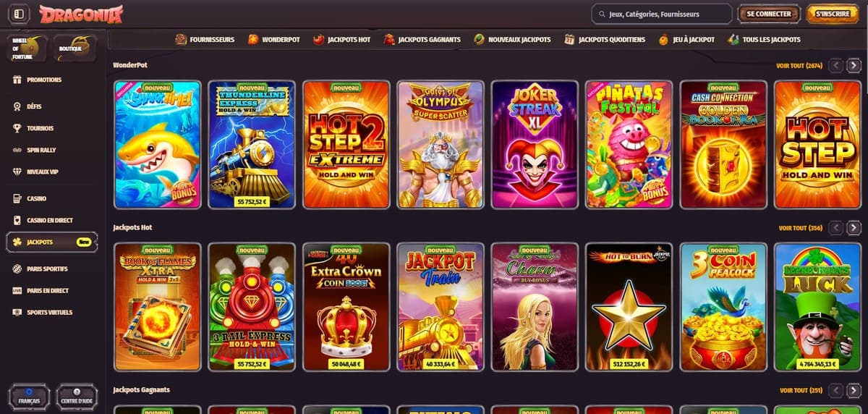Open the Boutique tile

[x=75, y=48]
